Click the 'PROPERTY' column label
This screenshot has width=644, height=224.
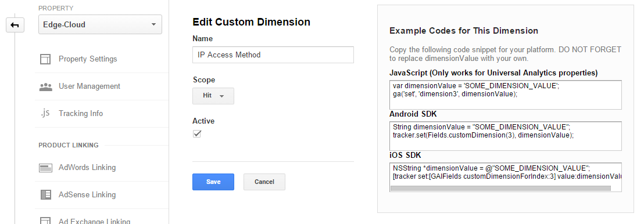click(x=56, y=8)
